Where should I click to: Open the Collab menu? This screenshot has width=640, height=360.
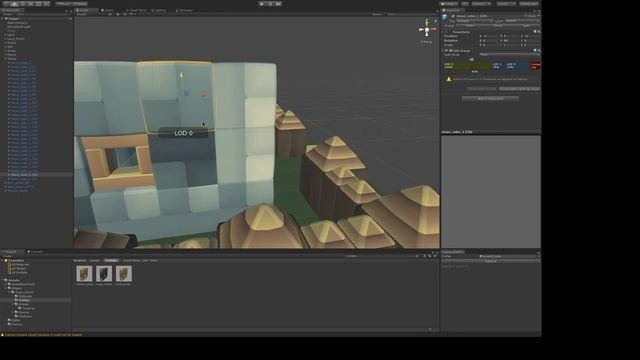click(449, 4)
